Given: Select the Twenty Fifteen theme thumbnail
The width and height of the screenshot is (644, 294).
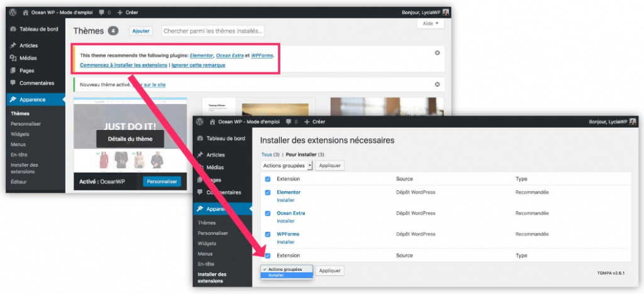Looking at the screenshot, I should tap(258, 108).
